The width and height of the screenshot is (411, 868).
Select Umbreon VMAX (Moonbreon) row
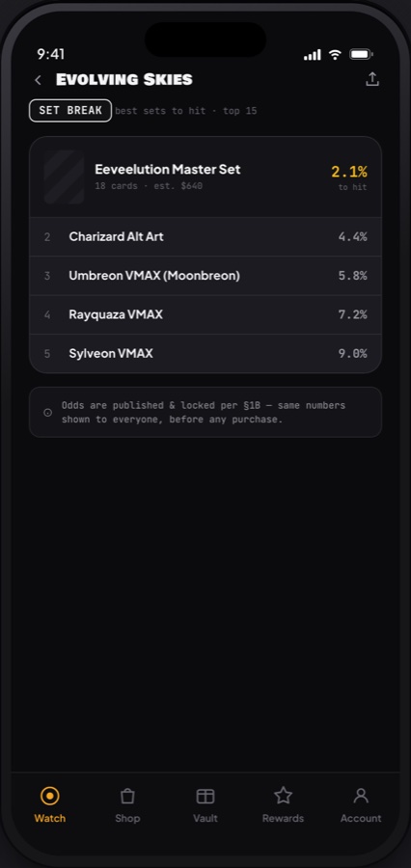pyautogui.click(x=205, y=276)
